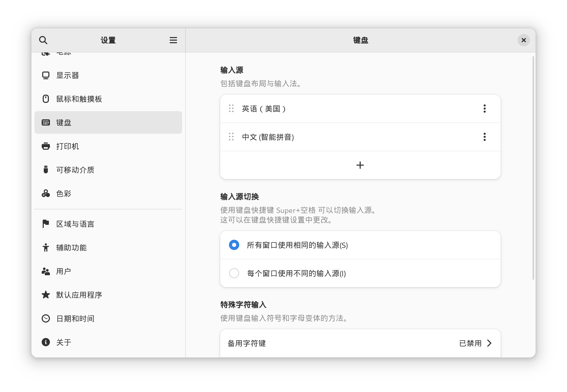
Task: Open options menu for 中文 (智能拼音) source
Action: (484, 137)
